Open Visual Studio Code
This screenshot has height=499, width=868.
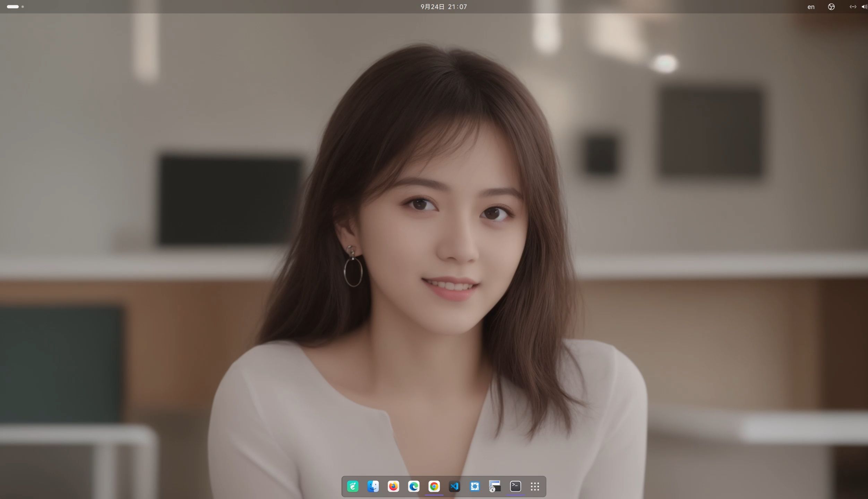pyautogui.click(x=454, y=487)
